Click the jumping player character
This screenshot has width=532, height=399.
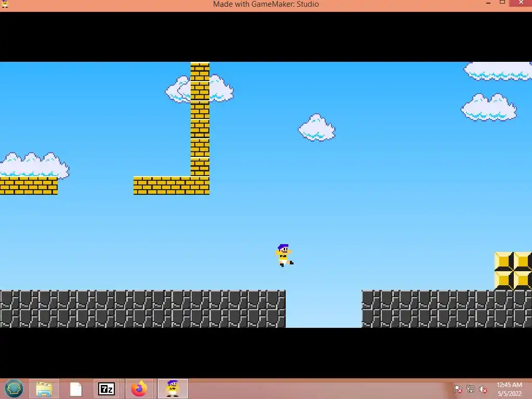(284, 256)
